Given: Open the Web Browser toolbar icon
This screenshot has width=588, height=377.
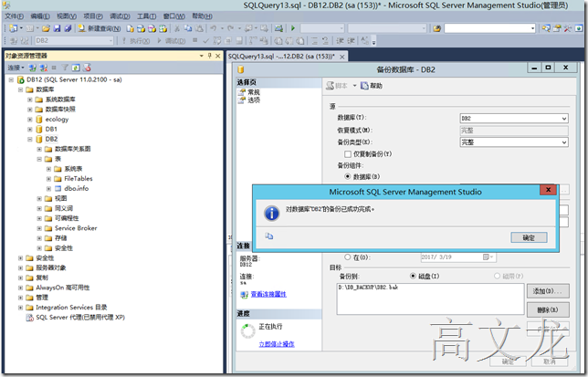Looking at the screenshot, I should click(579, 28).
